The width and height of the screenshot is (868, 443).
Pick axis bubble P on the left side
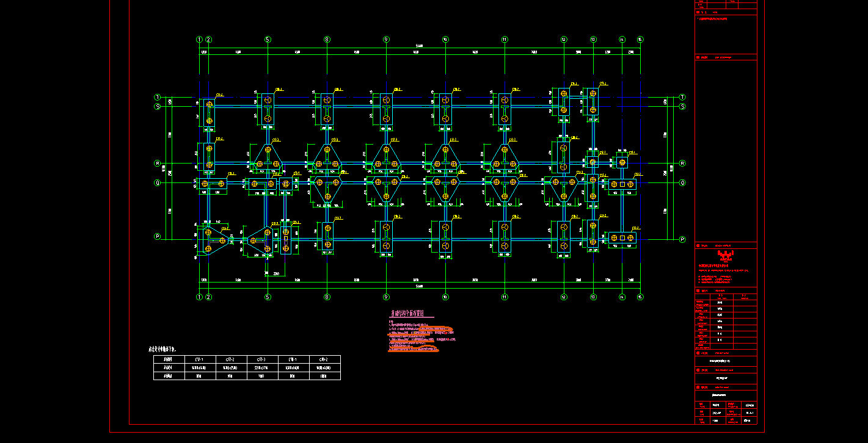pyautogui.click(x=157, y=237)
